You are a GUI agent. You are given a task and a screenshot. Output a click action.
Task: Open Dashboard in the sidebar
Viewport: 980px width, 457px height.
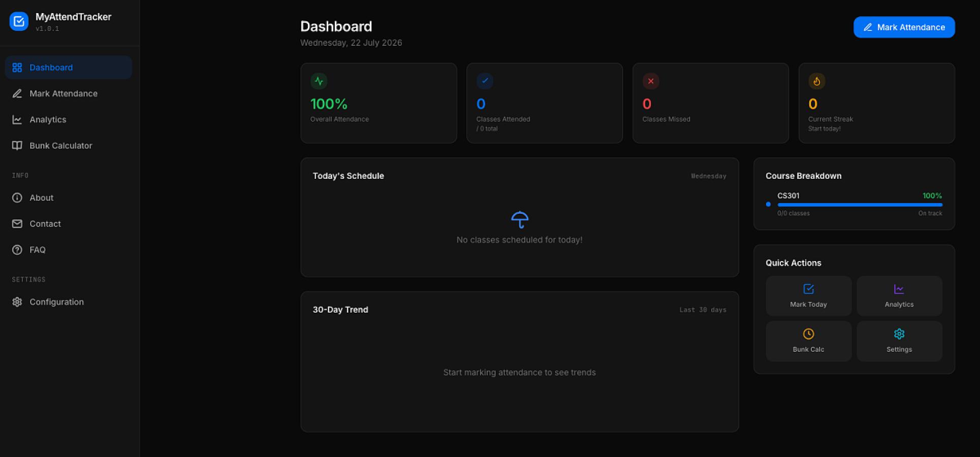click(x=69, y=68)
